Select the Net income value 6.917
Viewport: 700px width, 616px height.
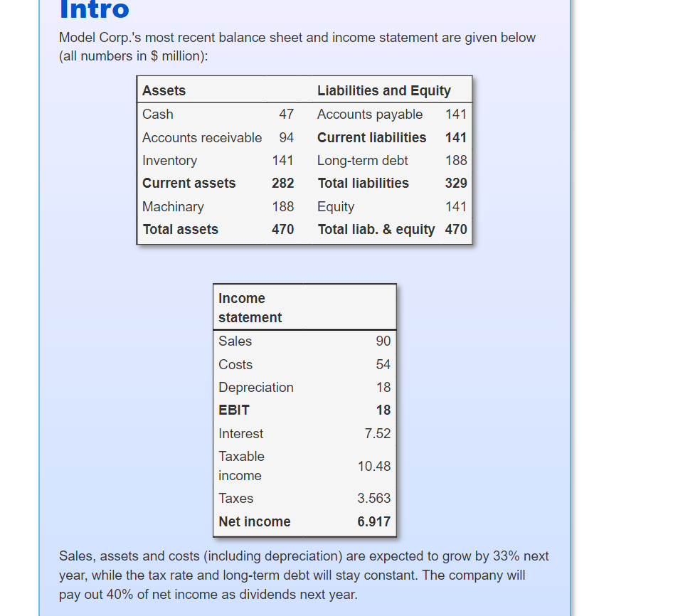[375, 521]
